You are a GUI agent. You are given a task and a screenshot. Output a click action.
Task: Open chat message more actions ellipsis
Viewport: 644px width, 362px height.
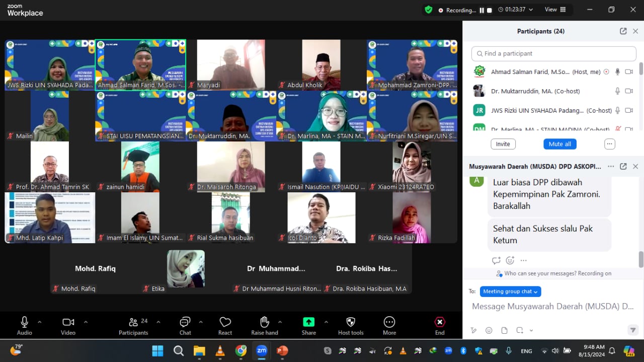(x=523, y=260)
